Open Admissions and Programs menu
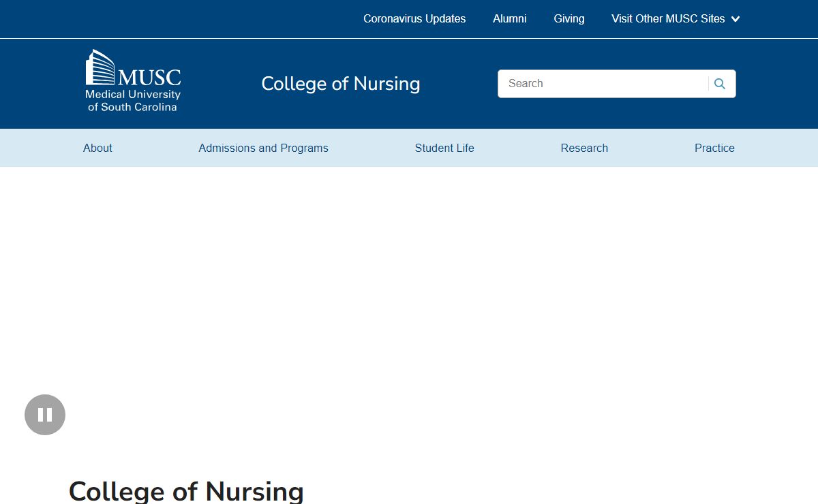The width and height of the screenshot is (818, 504). [x=263, y=148]
